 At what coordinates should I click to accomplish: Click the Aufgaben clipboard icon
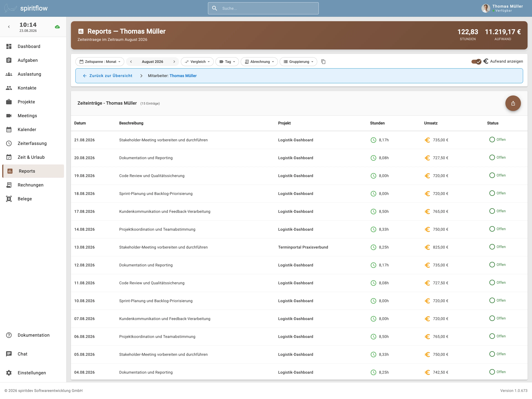coord(9,60)
